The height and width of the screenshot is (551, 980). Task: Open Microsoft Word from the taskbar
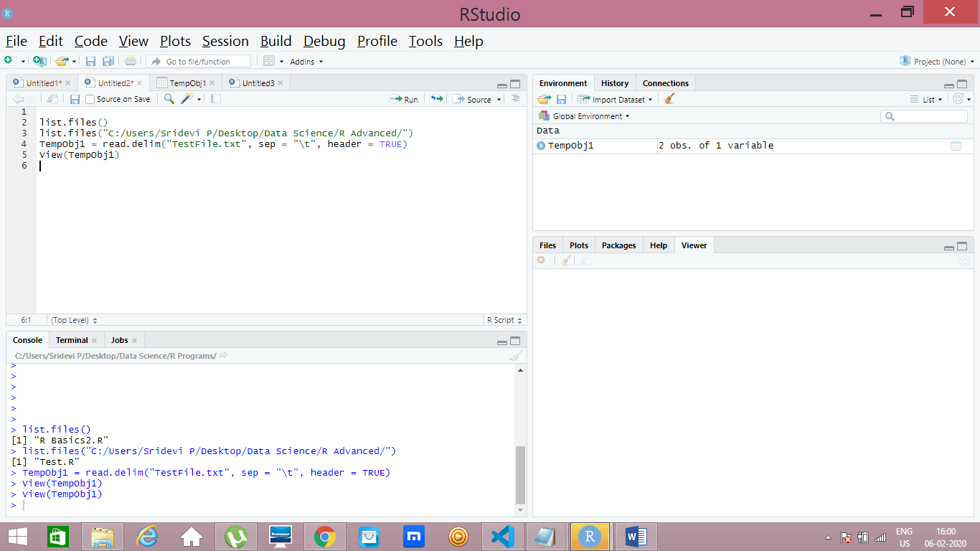[x=636, y=537]
